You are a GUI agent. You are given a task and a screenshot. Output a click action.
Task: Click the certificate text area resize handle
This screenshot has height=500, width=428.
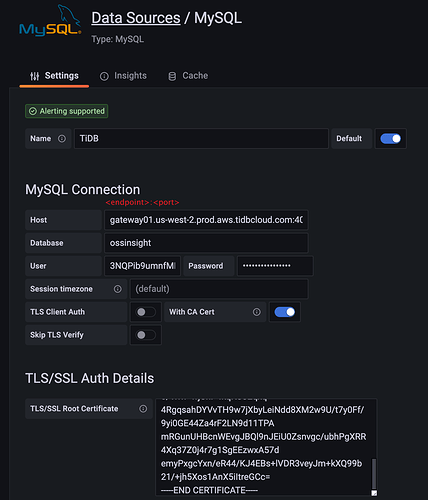pyautogui.click(x=374, y=493)
